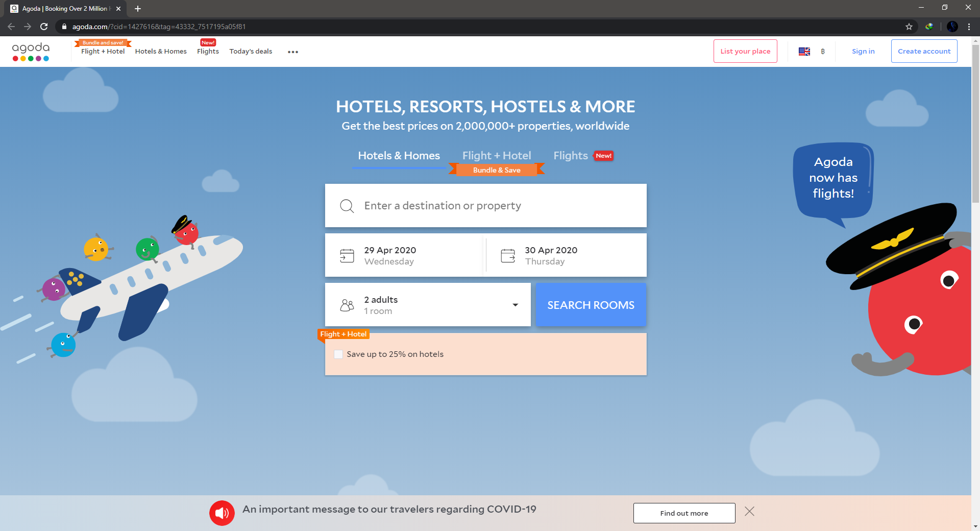Open Hotels & Homes in top navigation
The image size is (980, 531).
click(161, 52)
